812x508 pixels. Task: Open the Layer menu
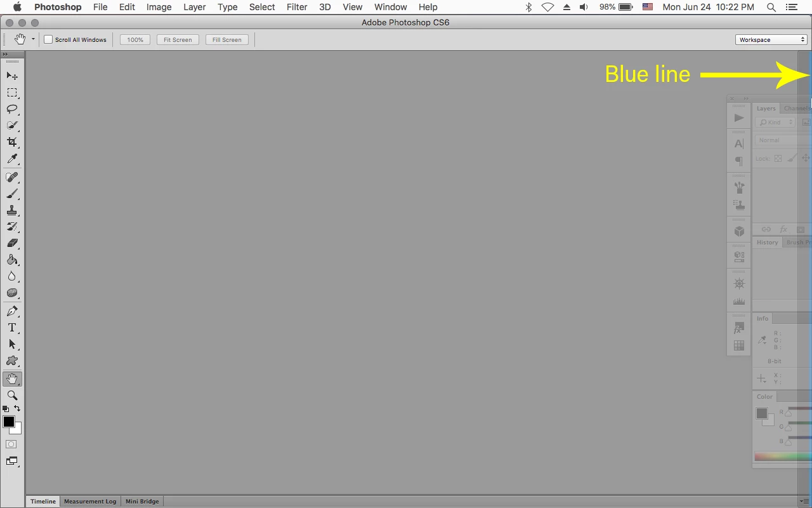tap(194, 7)
